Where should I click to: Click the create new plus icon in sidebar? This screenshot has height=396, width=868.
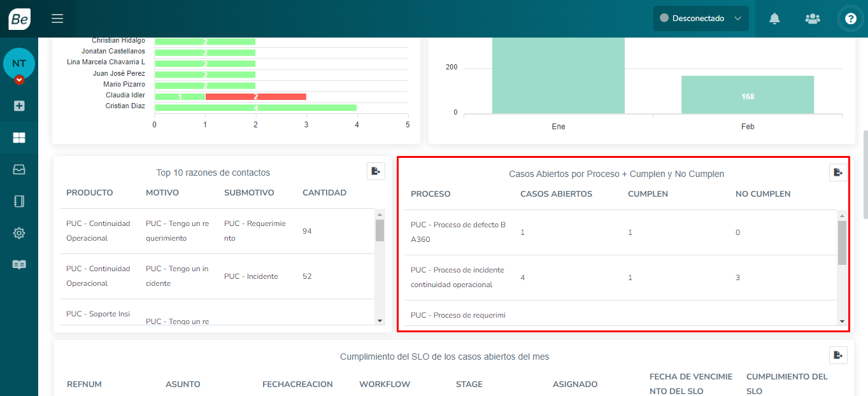[19, 106]
